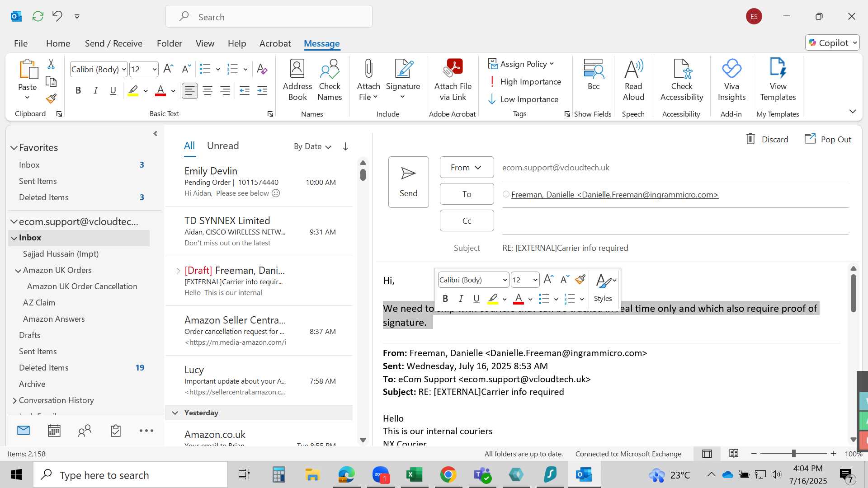Click the Cc button
This screenshot has width=868, height=488.
pyautogui.click(x=467, y=221)
